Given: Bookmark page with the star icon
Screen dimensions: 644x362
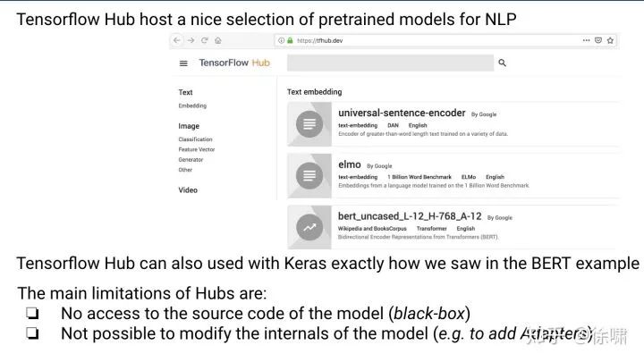Looking at the screenshot, I should [x=611, y=40].
